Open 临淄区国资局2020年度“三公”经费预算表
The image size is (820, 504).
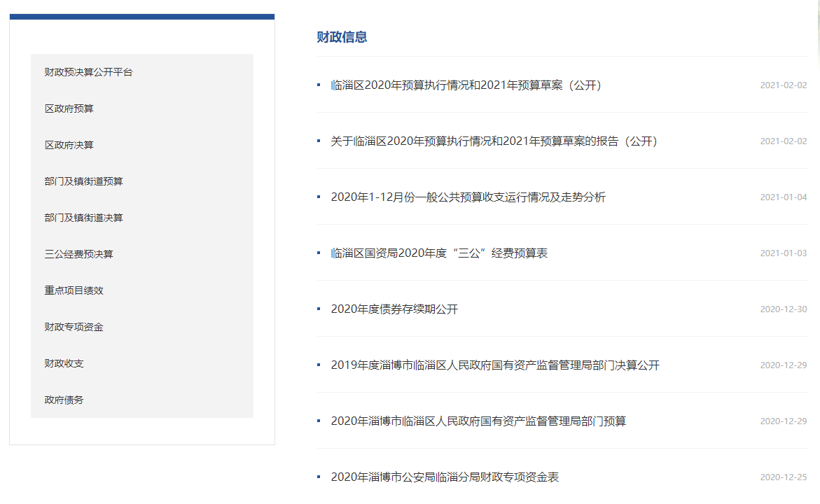(x=439, y=253)
